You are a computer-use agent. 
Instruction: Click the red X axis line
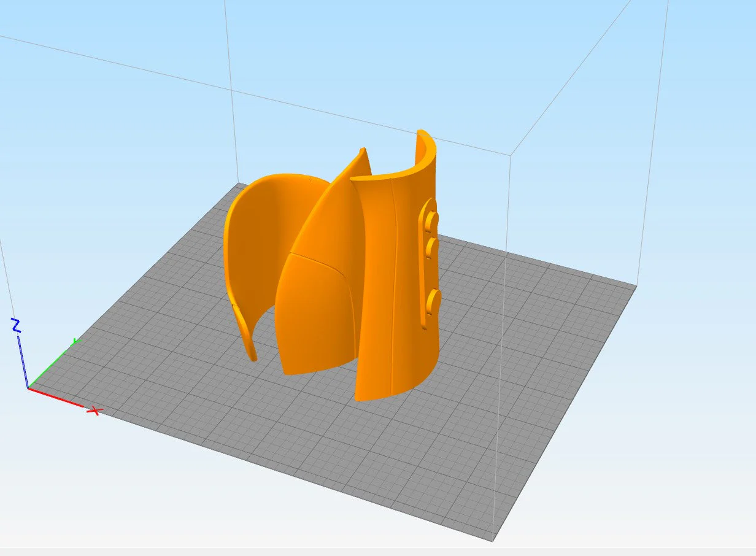pos(56,397)
